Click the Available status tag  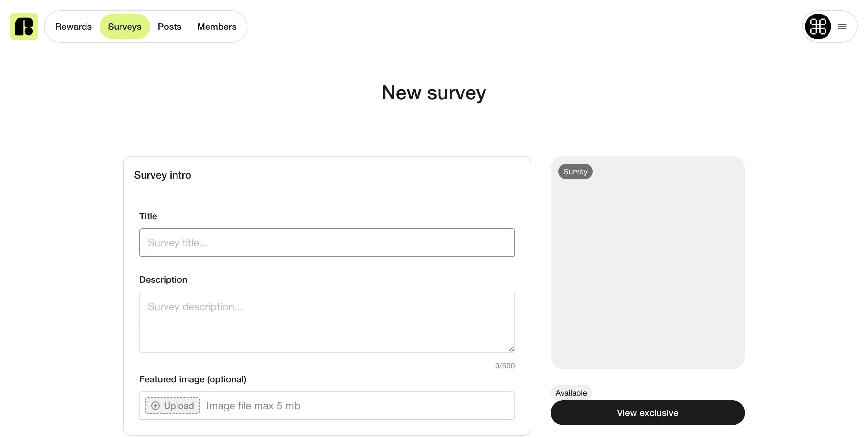[x=571, y=393]
